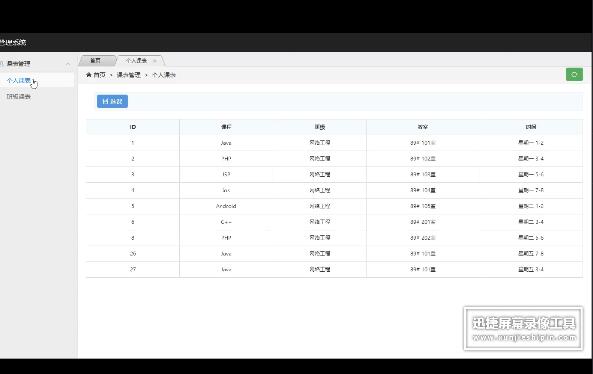Close the second tab via its x icon
Viewport: 593px width, 374px height.
[155, 61]
